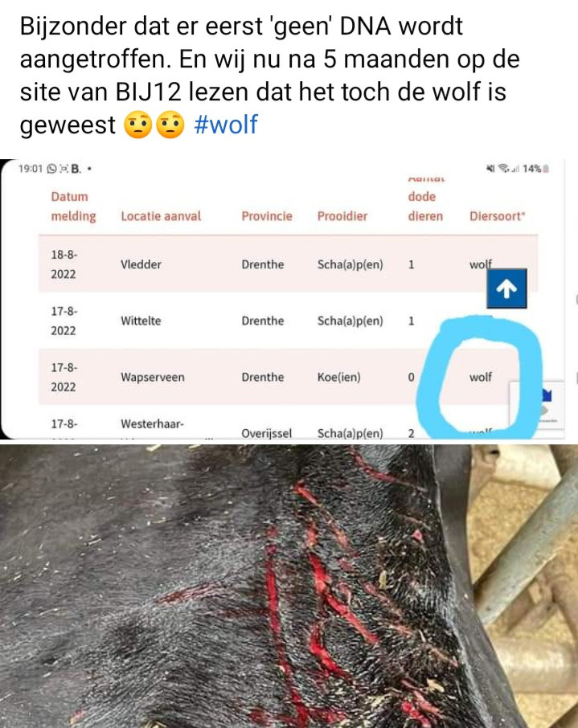578x728 pixels.
Task: Click the WhatsApp notification icon in status bar
Action: (x=51, y=169)
